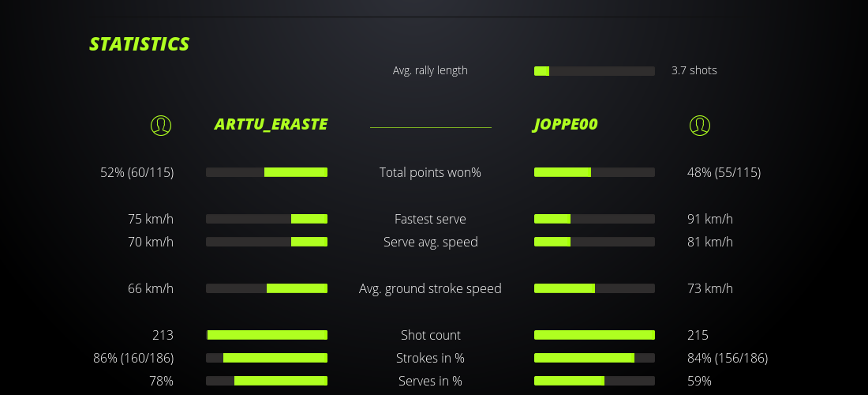Select the Total points won% label
The height and width of the screenshot is (395, 868).
point(430,172)
